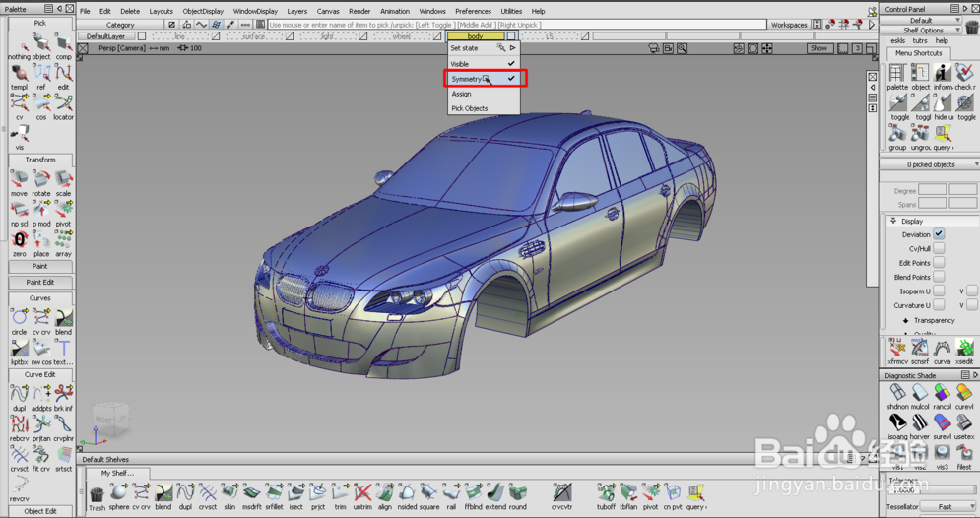Screen dimensions: 980x518
Task: Click the sphere primitive on shelf
Action: (118, 493)
